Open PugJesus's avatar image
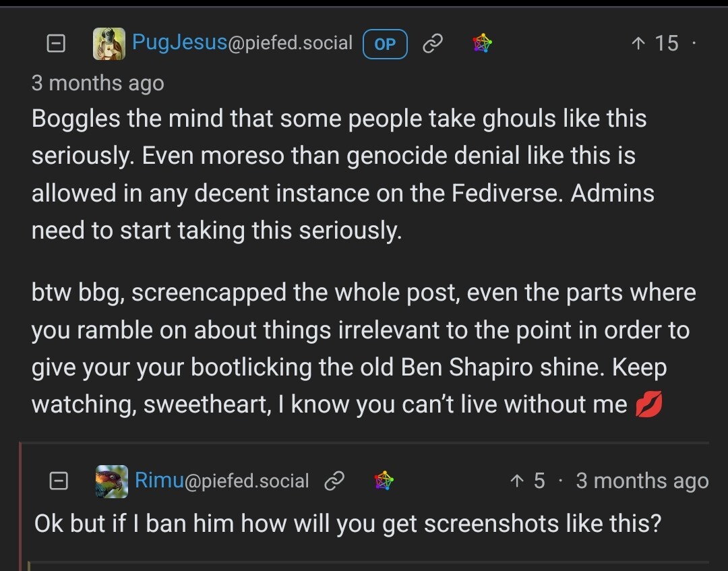The width and height of the screenshot is (728, 571). pyautogui.click(x=109, y=44)
